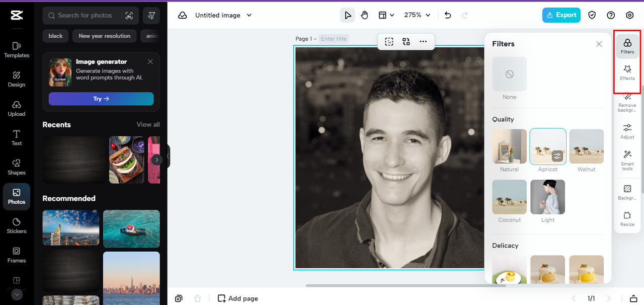Open the shield privacy icon

pyautogui.click(x=592, y=15)
